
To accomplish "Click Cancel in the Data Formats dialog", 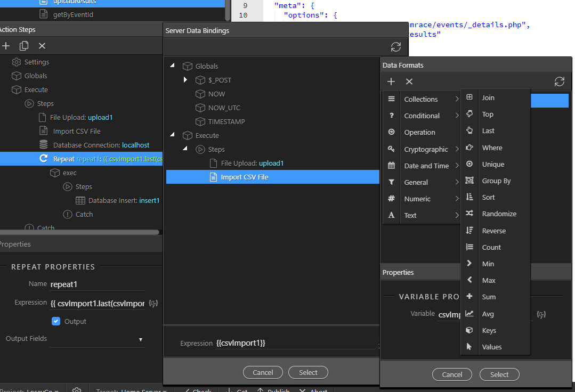I will click(x=452, y=374).
